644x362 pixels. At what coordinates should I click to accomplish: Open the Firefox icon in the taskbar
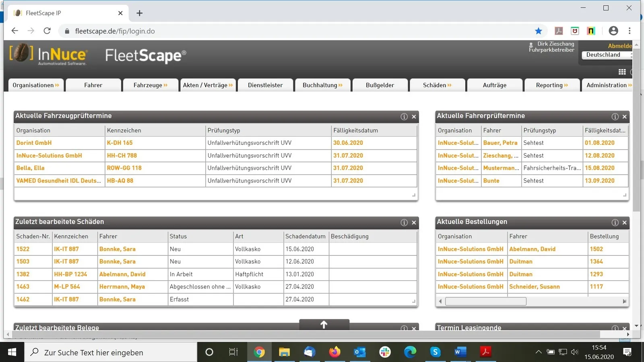pos(334,352)
